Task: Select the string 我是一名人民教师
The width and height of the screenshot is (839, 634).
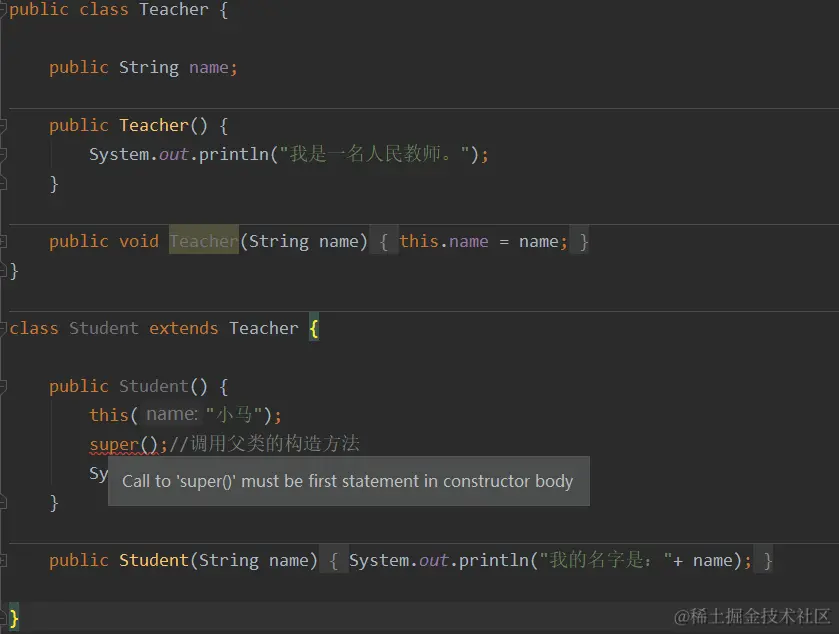Action: [x=370, y=154]
